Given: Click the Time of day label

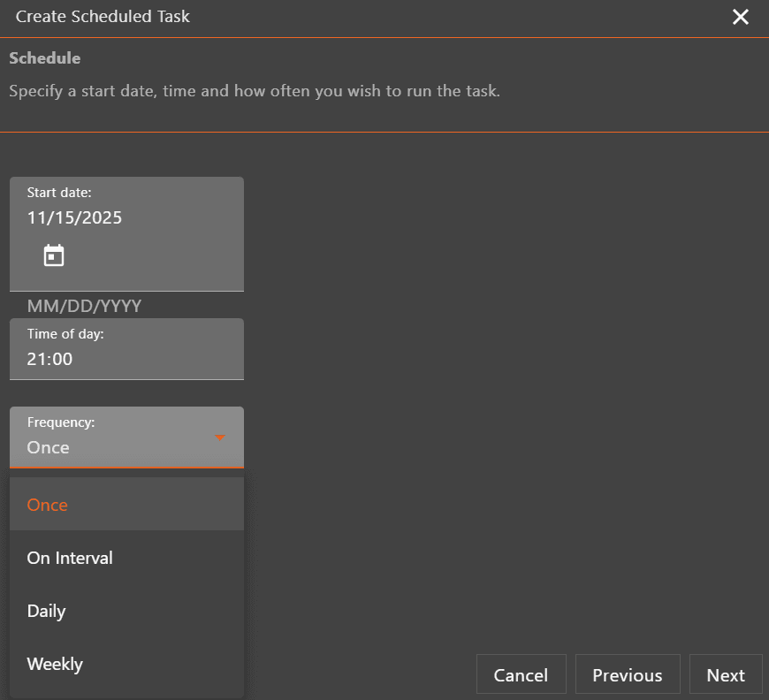Looking at the screenshot, I should point(65,334).
